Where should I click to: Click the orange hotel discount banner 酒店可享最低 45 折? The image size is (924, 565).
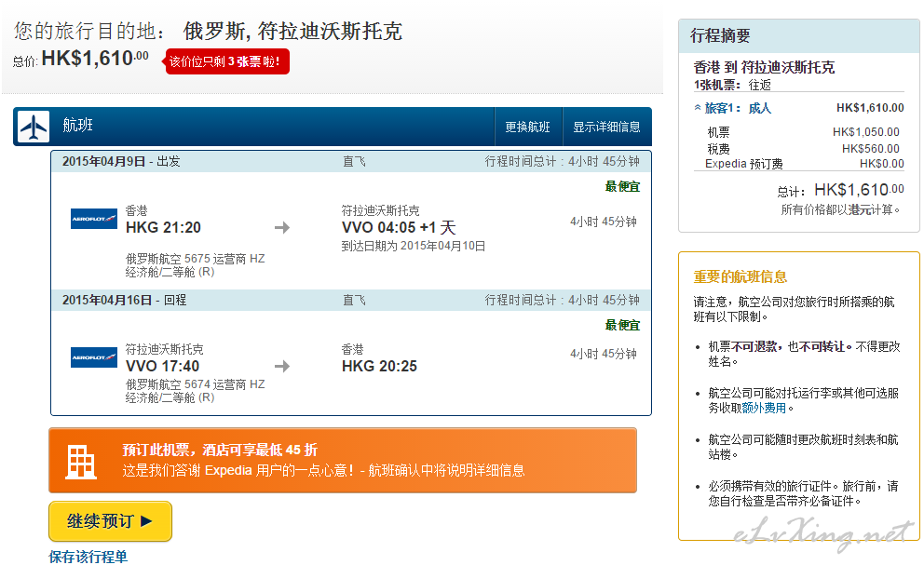point(343,460)
